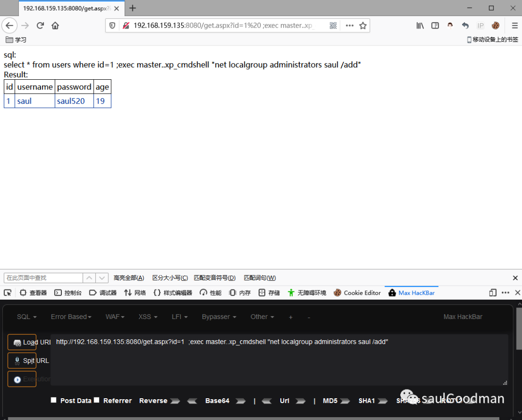
Task: Expand the WAF dropdown
Action: tap(115, 317)
